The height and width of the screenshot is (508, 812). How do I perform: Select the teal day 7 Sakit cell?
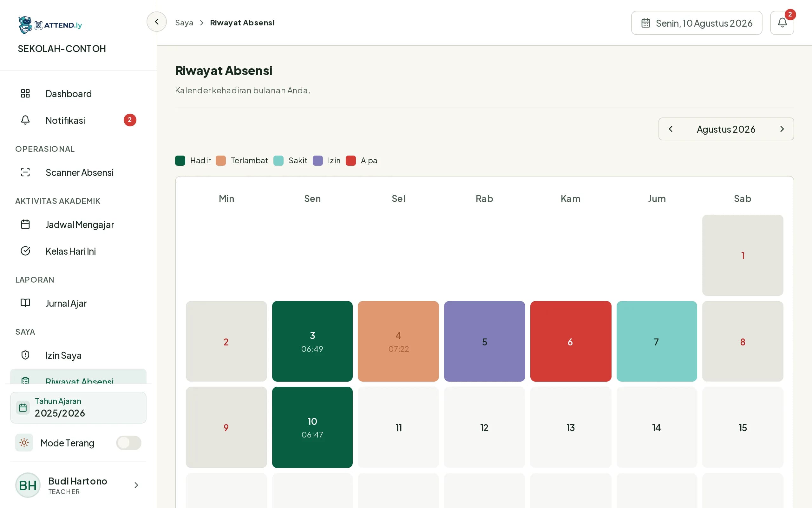coord(657,341)
